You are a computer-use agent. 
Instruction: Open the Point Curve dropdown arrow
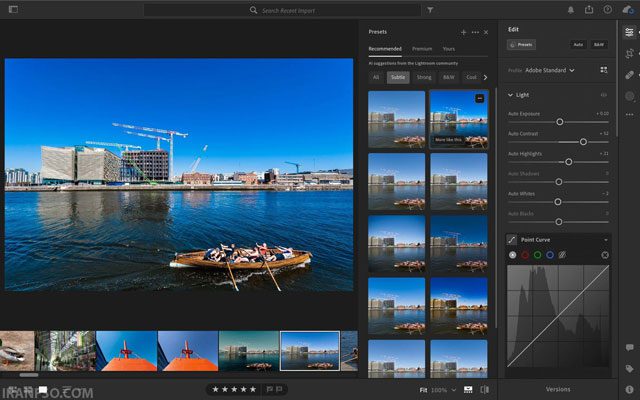click(x=606, y=240)
